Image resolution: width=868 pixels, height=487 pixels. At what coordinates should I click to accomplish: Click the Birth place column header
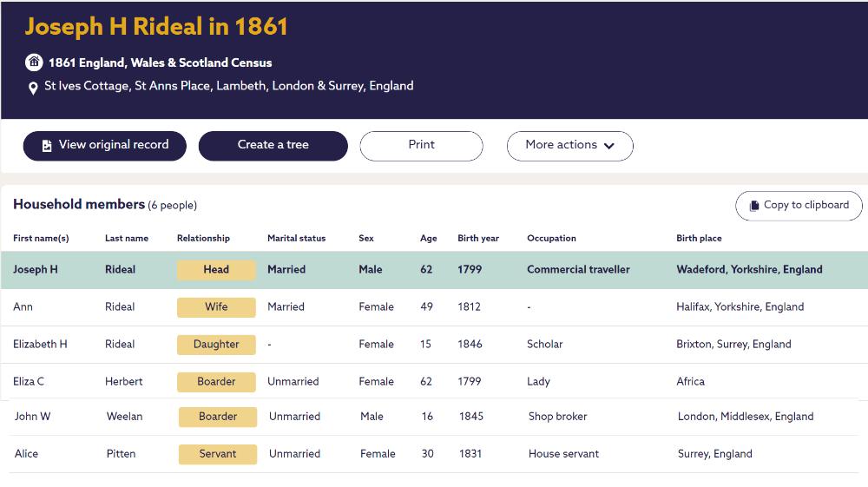[x=699, y=239]
